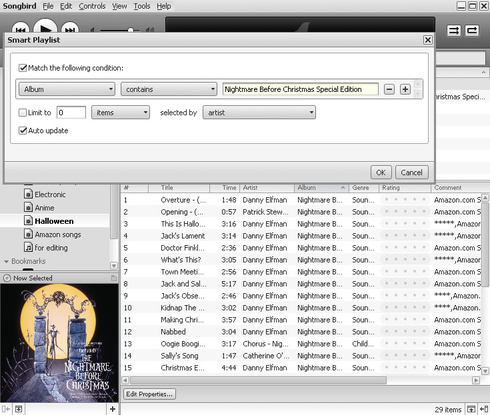The image size is (490, 415).
Task: Enable the Limit to checkbox
Action: pos(23,113)
